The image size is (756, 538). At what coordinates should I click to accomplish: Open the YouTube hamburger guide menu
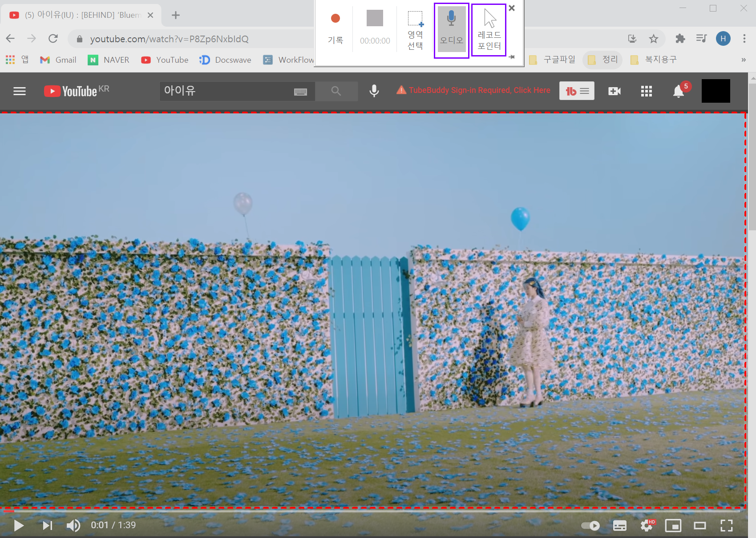(20, 91)
